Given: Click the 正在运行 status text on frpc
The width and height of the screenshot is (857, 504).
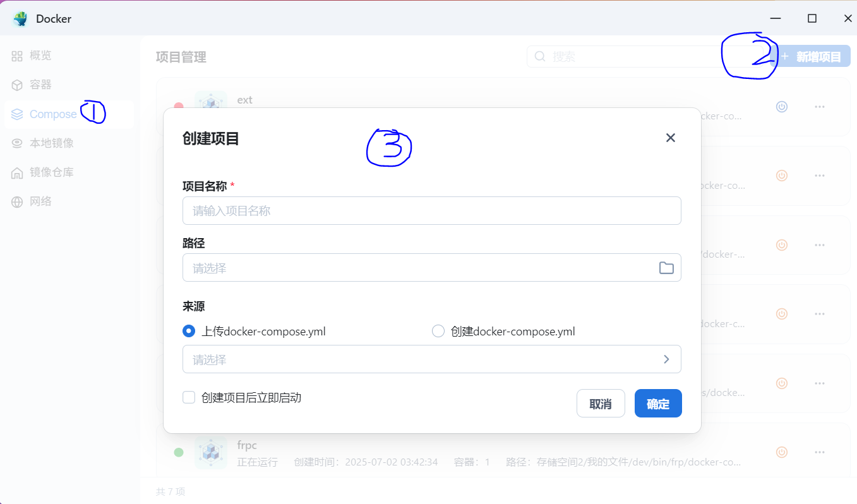Looking at the screenshot, I should coord(258,462).
